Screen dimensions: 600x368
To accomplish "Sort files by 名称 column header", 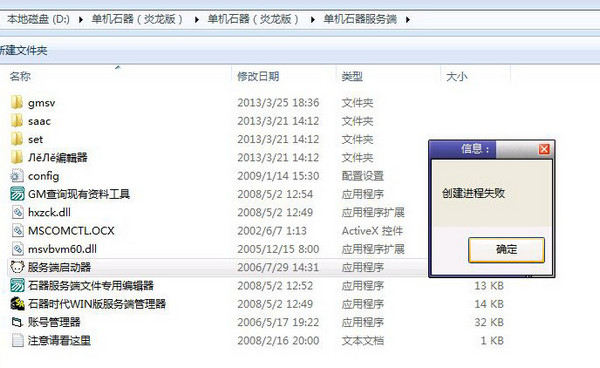I will click(20, 77).
